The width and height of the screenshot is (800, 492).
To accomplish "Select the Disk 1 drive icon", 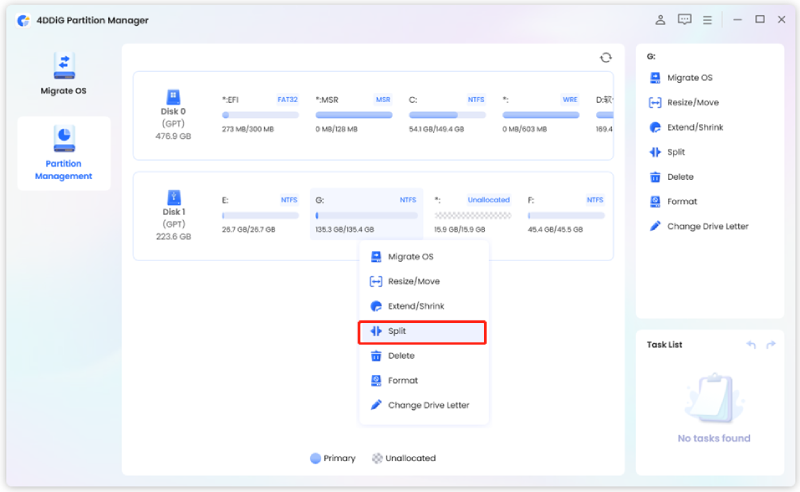I will coord(173,197).
